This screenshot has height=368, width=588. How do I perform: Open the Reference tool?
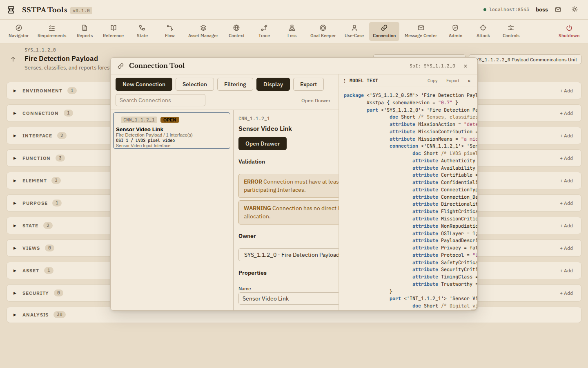pyautogui.click(x=114, y=31)
